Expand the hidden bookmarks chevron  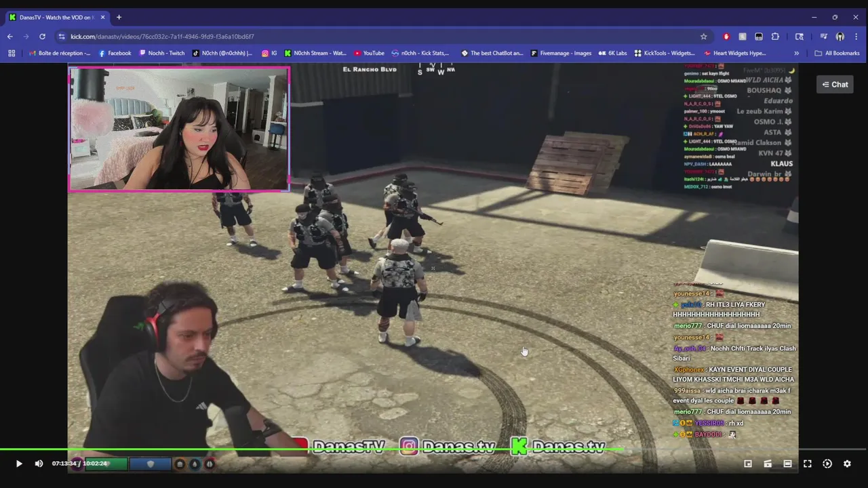coord(796,53)
